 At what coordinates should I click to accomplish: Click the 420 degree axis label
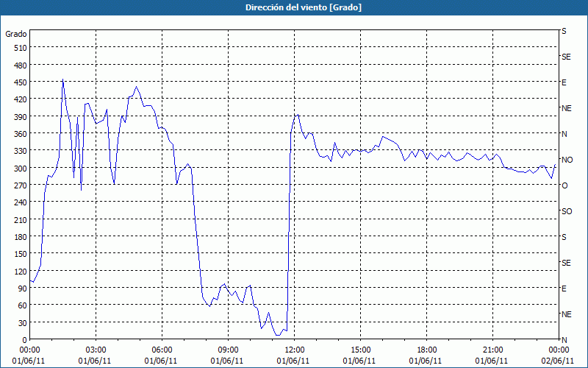point(21,99)
